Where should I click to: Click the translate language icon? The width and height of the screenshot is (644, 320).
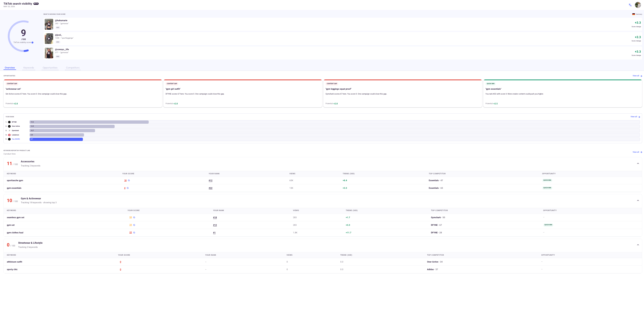pos(630,5)
